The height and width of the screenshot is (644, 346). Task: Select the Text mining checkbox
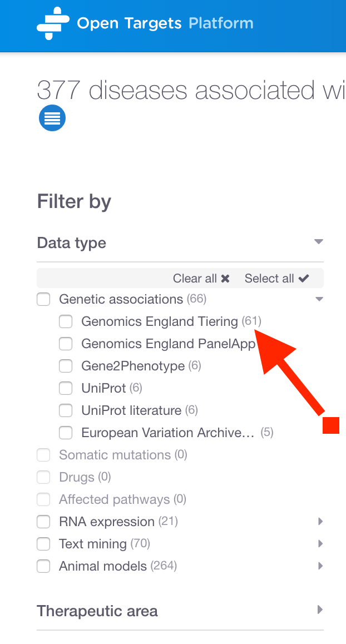[x=43, y=544]
